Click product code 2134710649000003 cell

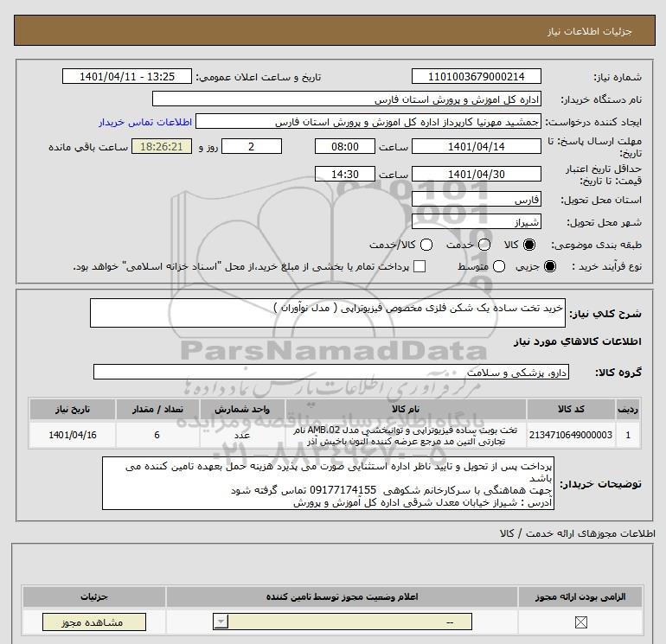point(571,435)
